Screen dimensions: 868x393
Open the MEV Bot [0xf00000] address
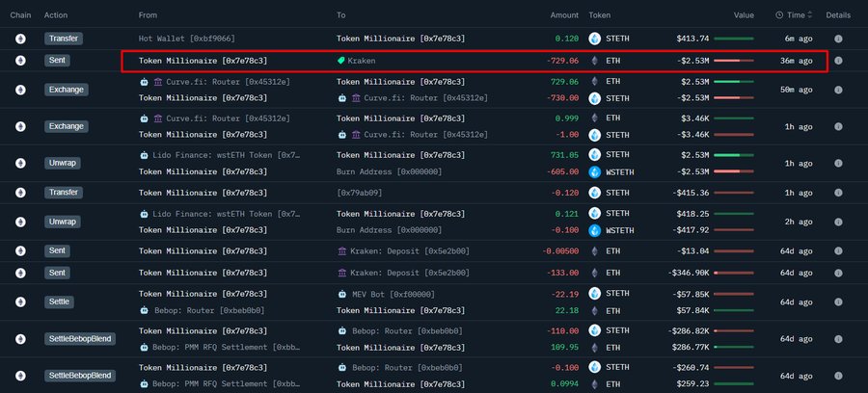393,294
